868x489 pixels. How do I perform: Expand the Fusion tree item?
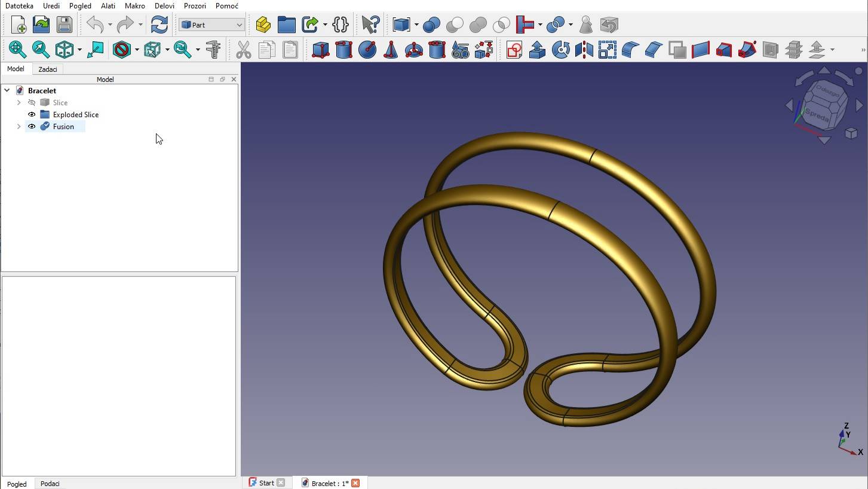19,127
